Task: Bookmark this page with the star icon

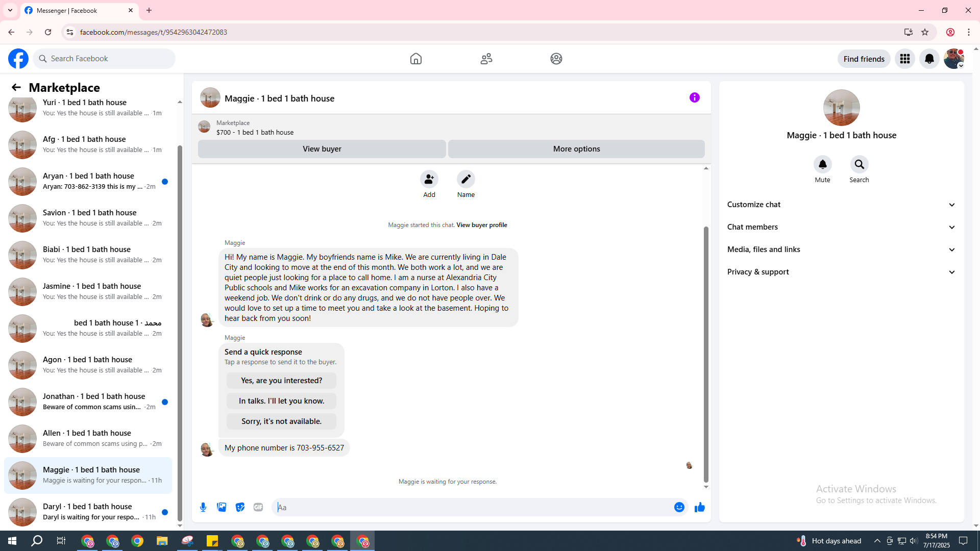Action: coord(925,32)
